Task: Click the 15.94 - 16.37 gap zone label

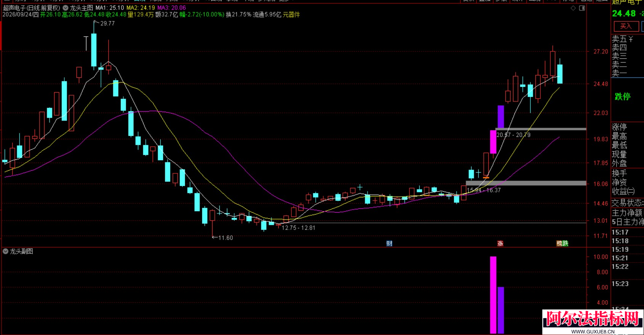Action: click(x=484, y=190)
